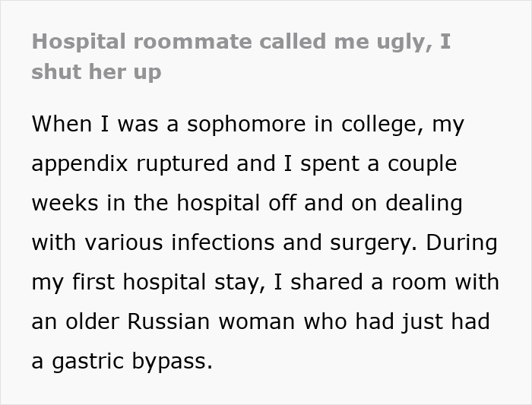Screen dimensions: 532x405
Task: Click the word 'sophomore' in the first line
Action: coord(246,125)
